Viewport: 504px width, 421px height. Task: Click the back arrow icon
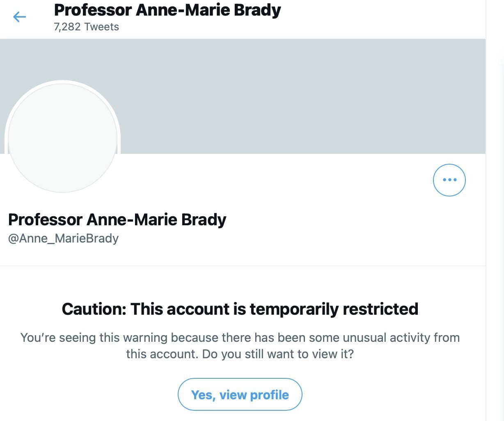19,17
